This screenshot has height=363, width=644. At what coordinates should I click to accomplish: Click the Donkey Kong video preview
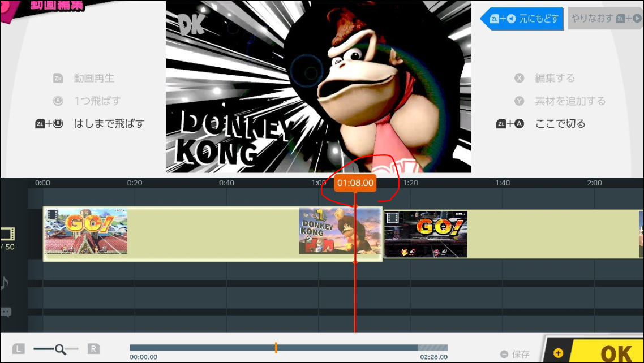coord(318,87)
